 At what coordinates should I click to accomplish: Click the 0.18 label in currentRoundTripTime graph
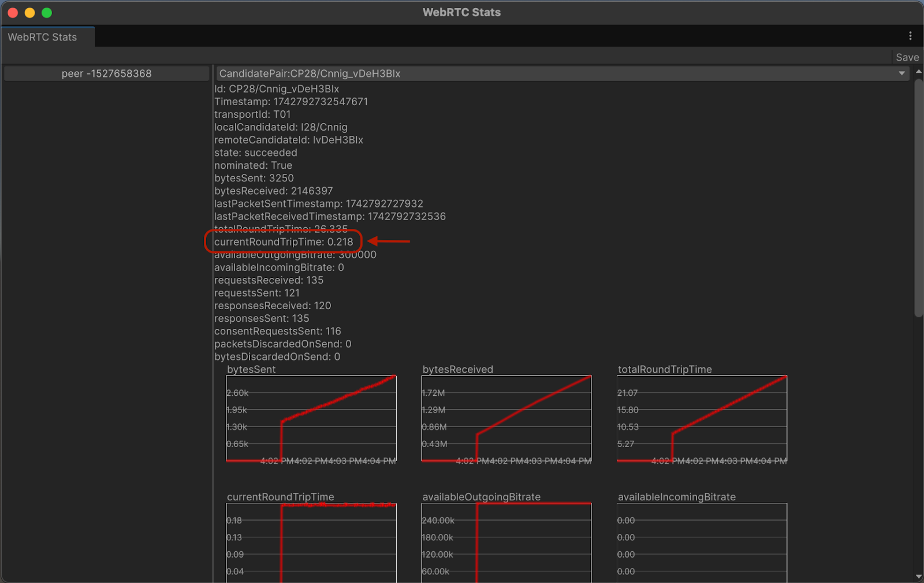234,521
